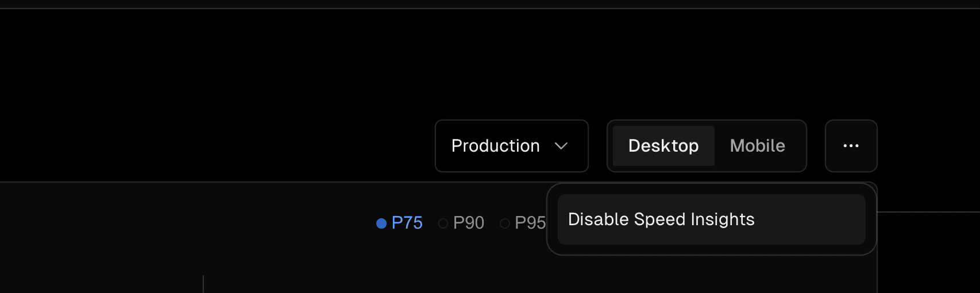Choose Disable Speed Insights from the menu
The image size is (980, 293).
[711, 219]
